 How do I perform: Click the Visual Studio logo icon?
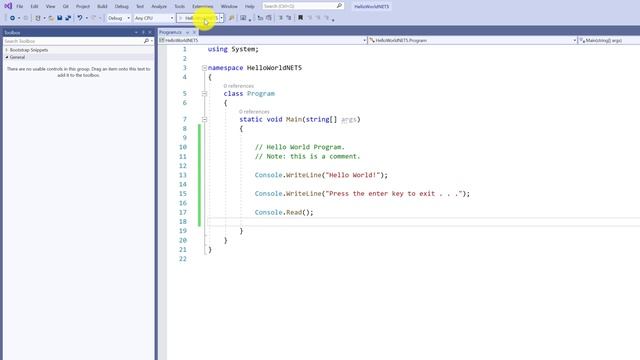8,6
